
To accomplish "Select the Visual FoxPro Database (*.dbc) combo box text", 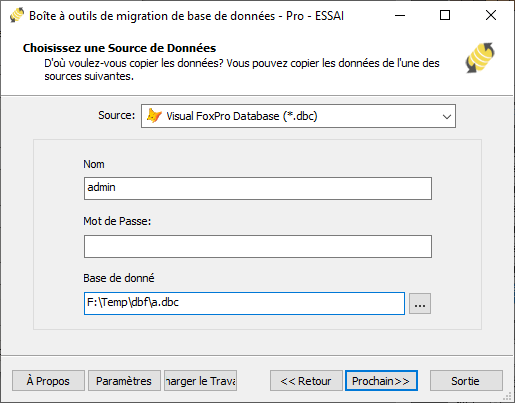I will 242,116.
